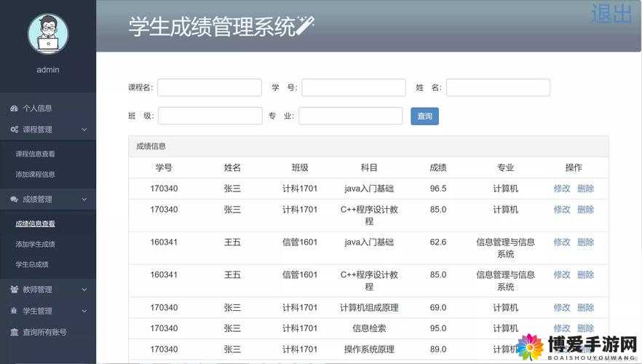Click the 课程管理 gears icon
Screen dimensions: 642x364
14,130
